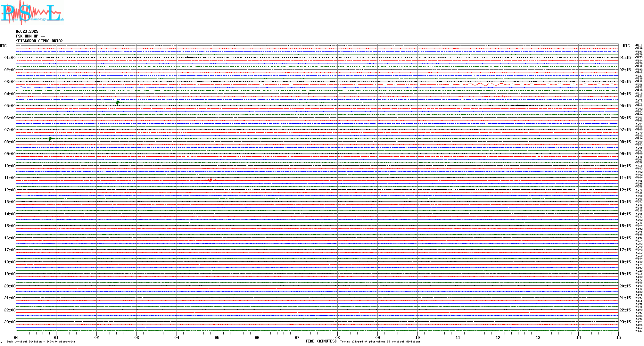This screenshot has width=644, height=346.
Task: Click the 16:15 label on the right side
Action: click(x=625, y=238)
